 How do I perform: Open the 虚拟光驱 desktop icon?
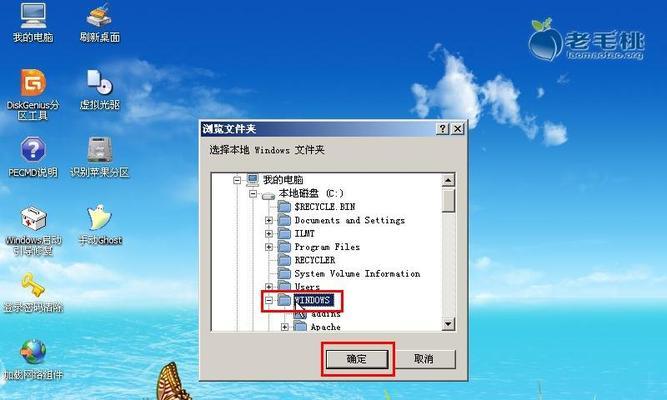100,90
